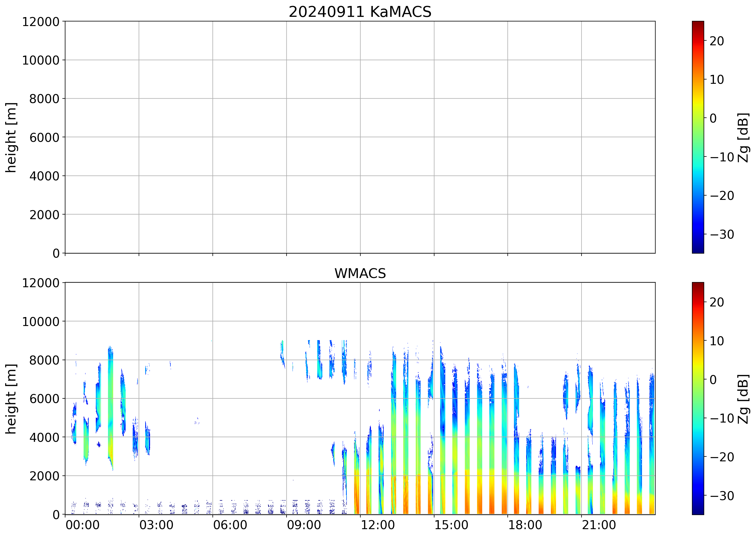The height and width of the screenshot is (537, 756).
Task: Click the '06:00' x-axis tick label
Action: [230, 525]
